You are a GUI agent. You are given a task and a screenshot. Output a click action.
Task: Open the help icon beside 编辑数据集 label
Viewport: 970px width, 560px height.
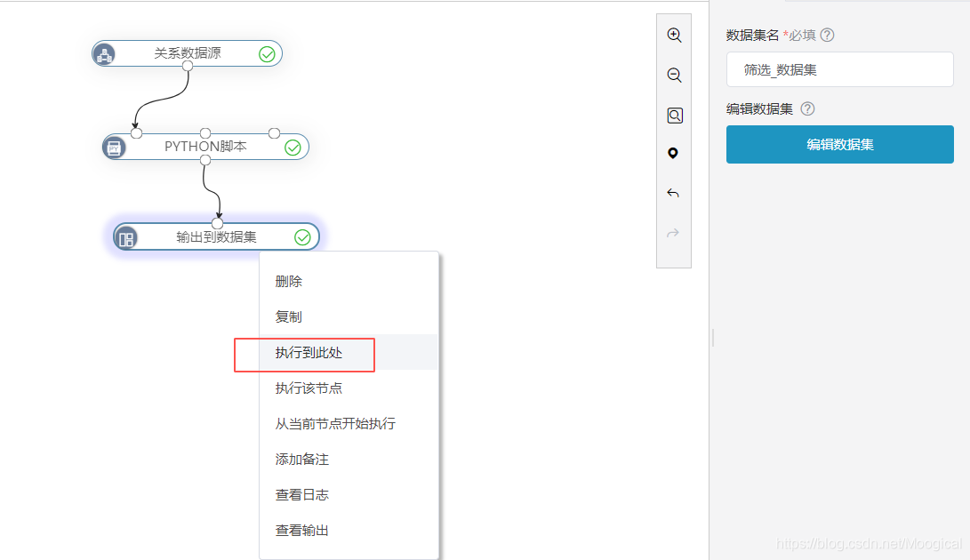(x=807, y=109)
